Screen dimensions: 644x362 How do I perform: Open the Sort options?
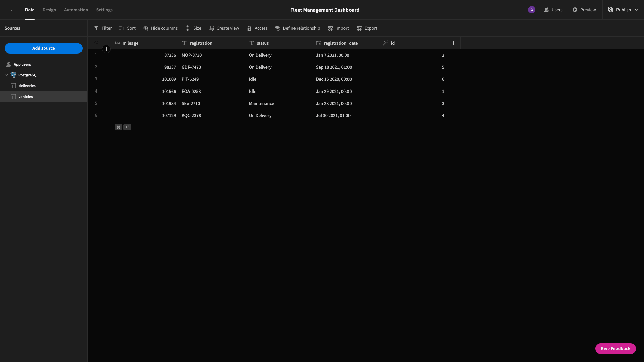click(127, 28)
